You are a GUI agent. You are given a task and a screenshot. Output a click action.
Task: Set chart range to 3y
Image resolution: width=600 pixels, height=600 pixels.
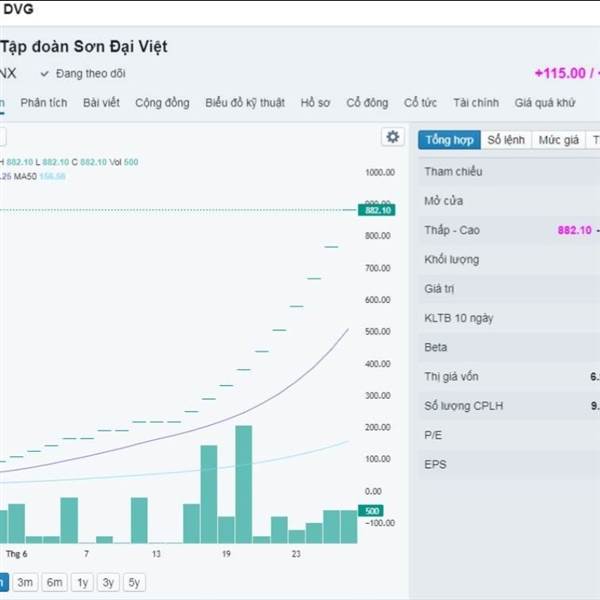coord(108,582)
